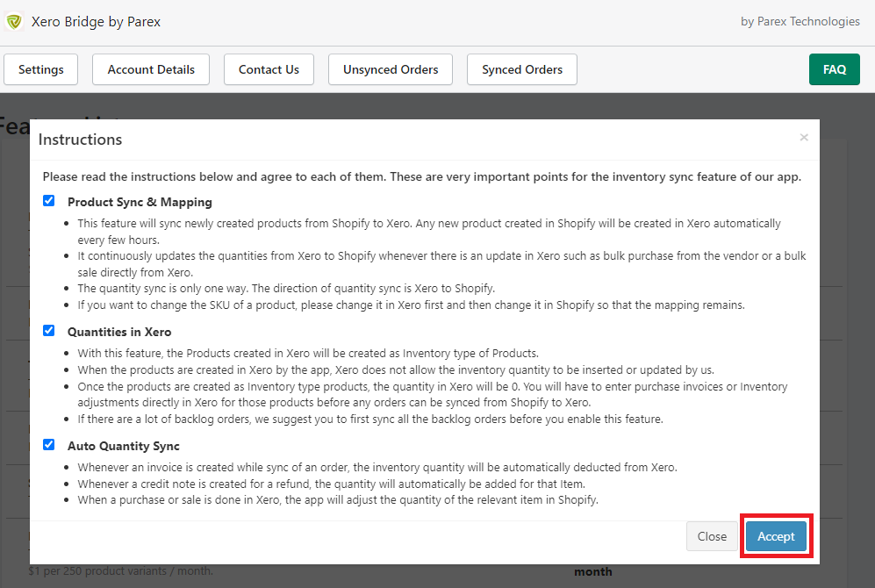Dismiss the Instructions dialog with the X icon

click(x=804, y=138)
